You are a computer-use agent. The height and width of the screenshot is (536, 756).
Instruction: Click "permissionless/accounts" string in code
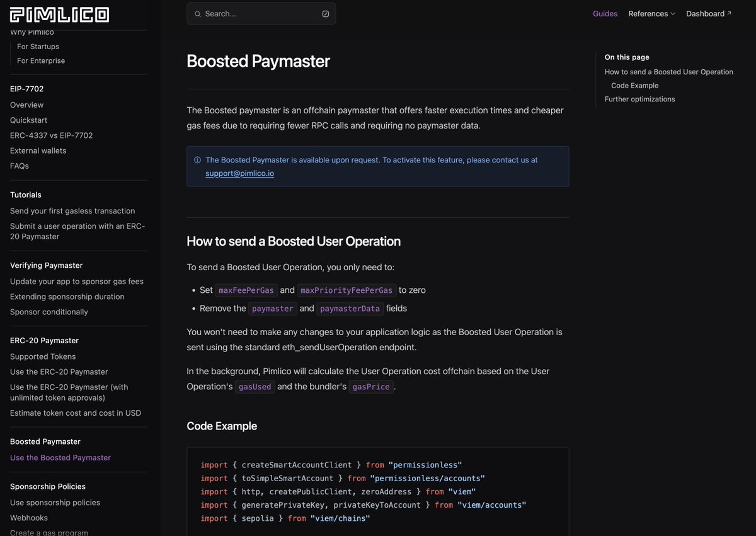click(428, 479)
